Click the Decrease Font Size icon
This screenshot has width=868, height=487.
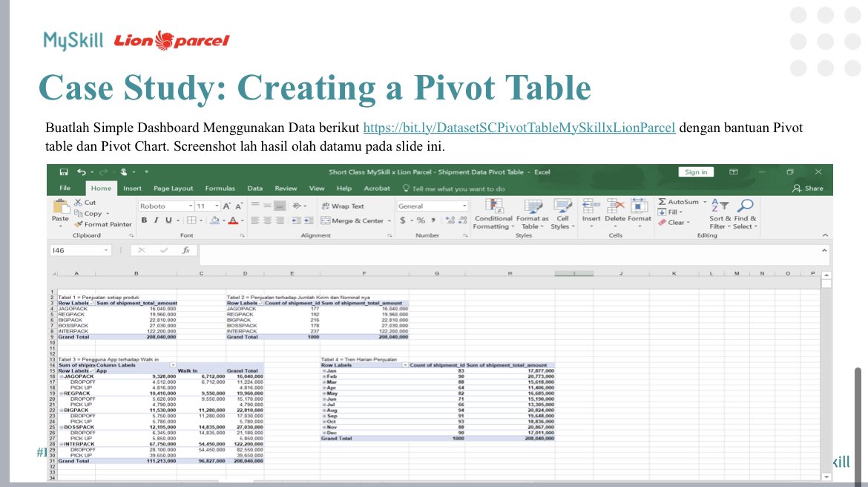(x=239, y=206)
